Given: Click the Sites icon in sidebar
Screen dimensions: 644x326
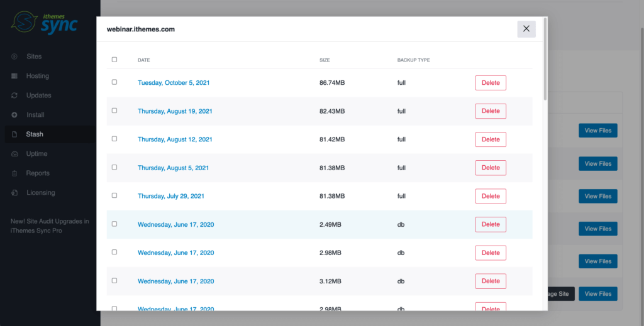Looking at the screenshot, I should (14, 57).
